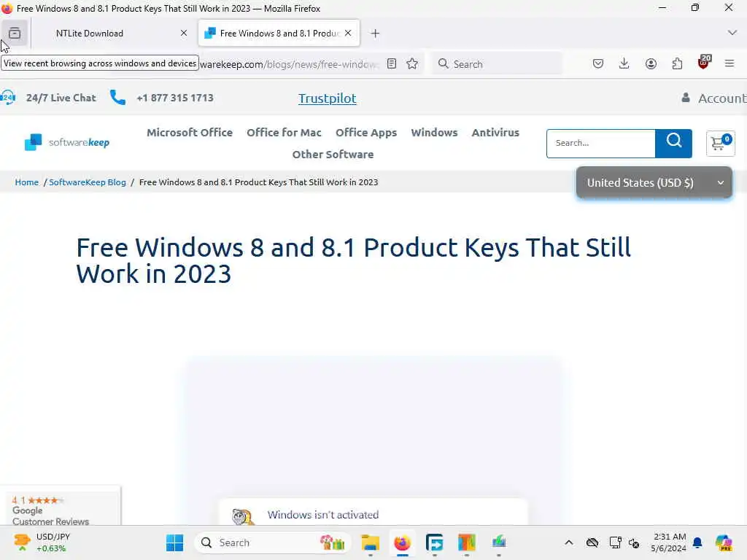Open colorful tiles app on taskbar
Screen dimensions: 747x560
click(x=466, y=542)
